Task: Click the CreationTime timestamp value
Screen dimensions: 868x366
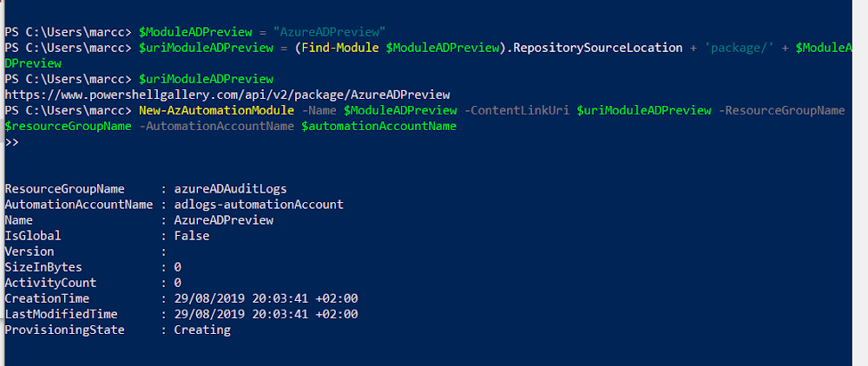Action: point(266,298)
